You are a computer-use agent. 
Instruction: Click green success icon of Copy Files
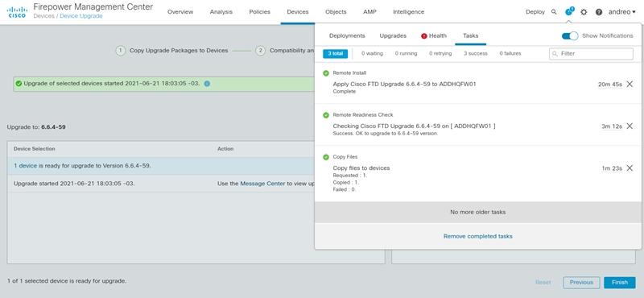[326, 157]
